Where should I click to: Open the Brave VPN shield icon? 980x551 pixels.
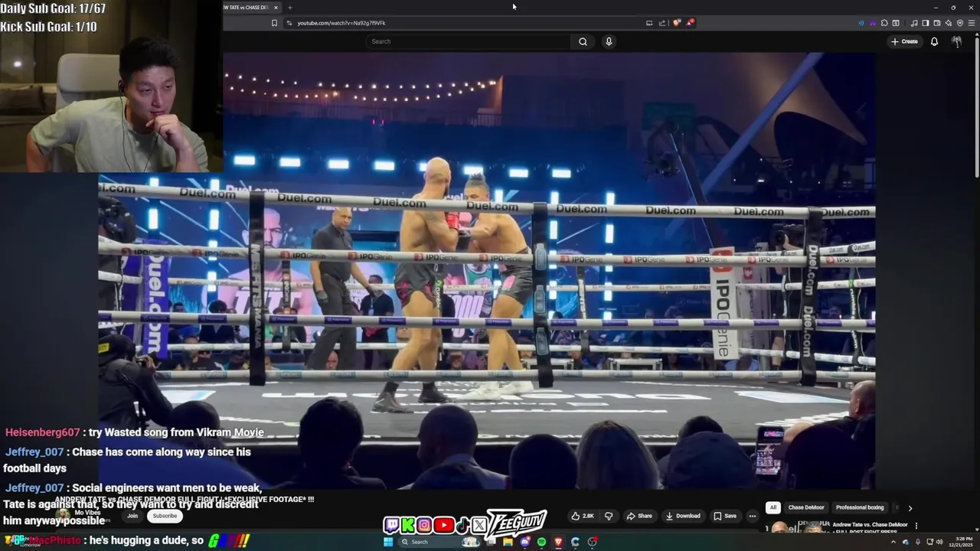tap(960, 23)
